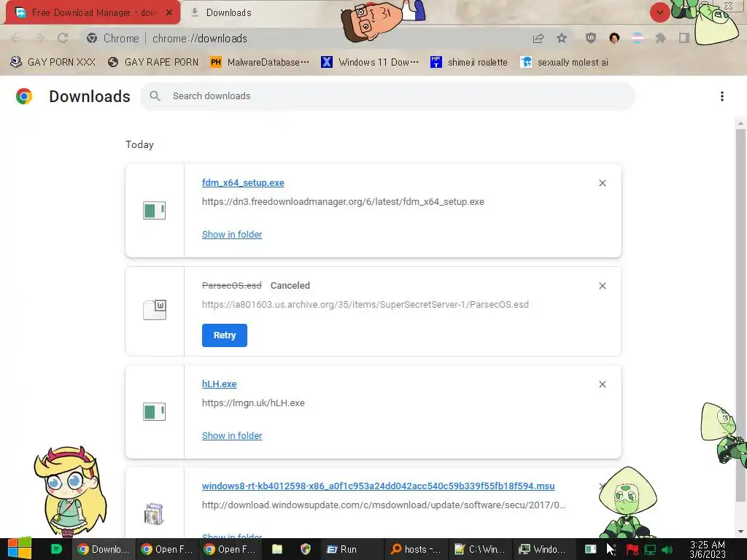Click the .msu update package icon
The width and height of the screenshot is (747, 560).
point(154,514)
